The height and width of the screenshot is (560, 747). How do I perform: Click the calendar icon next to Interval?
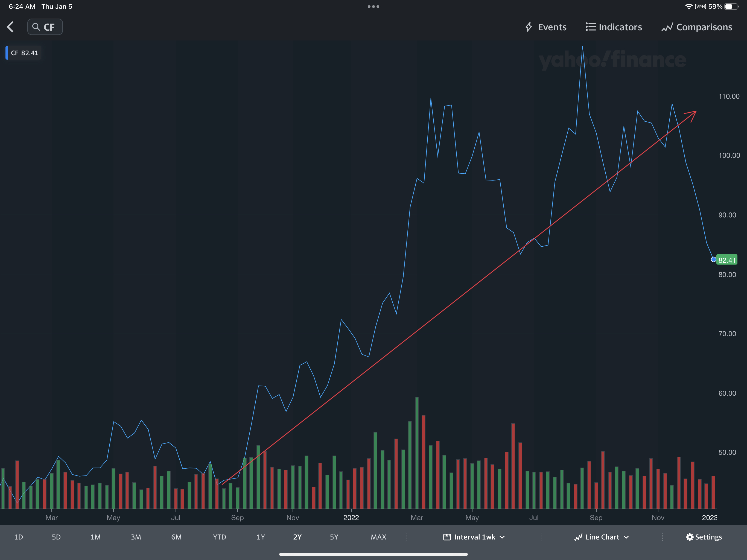(447, 537)
